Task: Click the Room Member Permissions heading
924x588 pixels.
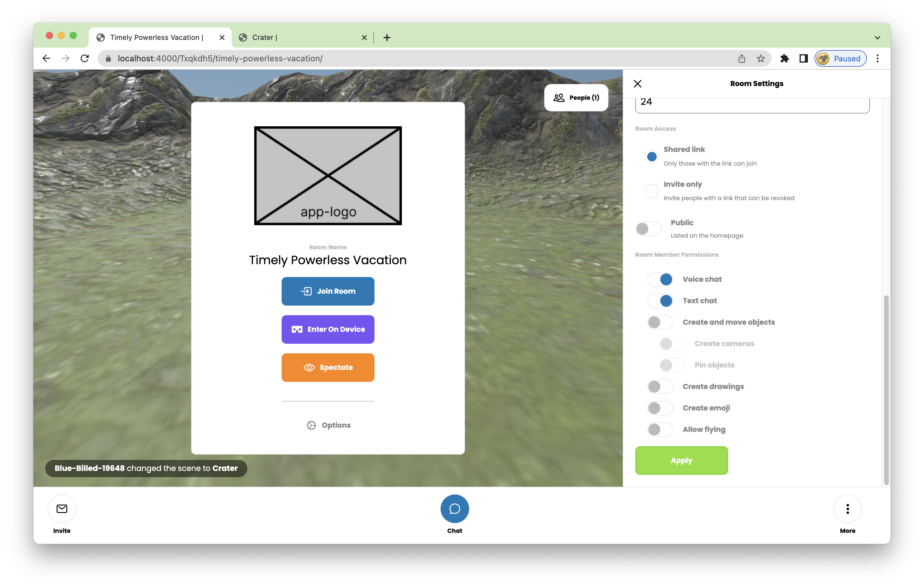Action: [677, 255]
